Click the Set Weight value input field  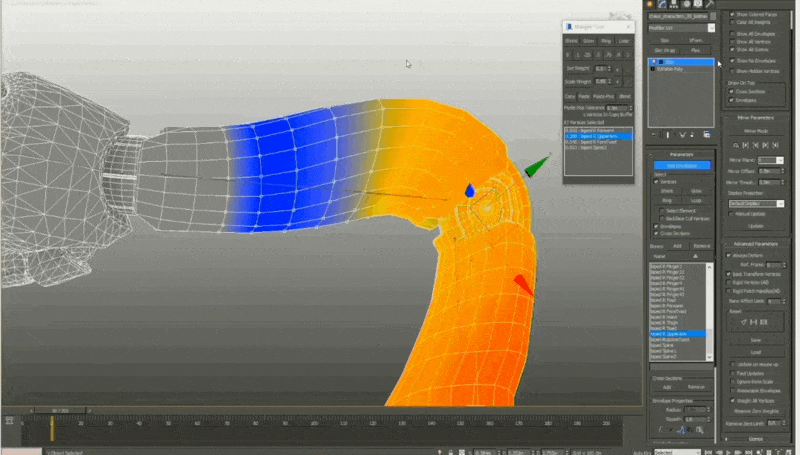click(x=601, y=68)
